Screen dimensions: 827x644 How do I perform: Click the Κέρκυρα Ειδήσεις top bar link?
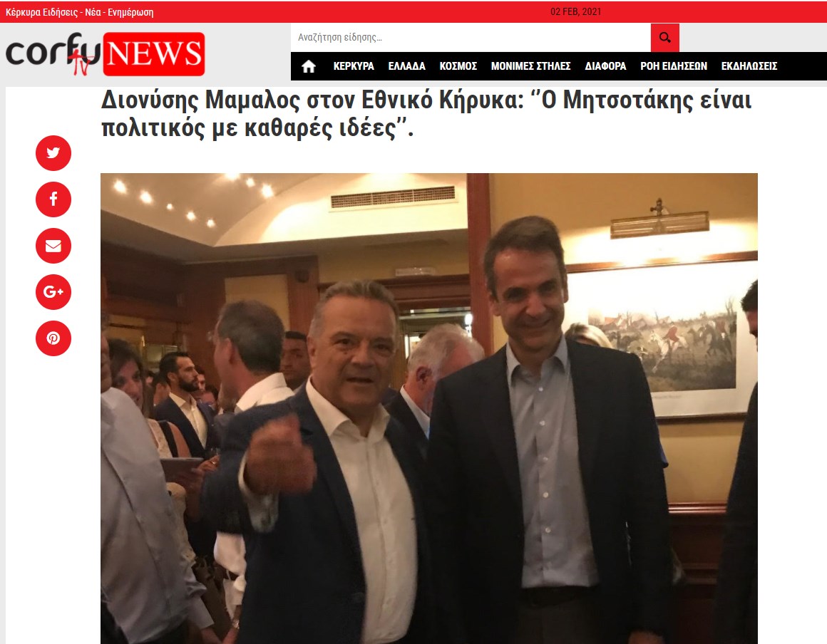80,12
